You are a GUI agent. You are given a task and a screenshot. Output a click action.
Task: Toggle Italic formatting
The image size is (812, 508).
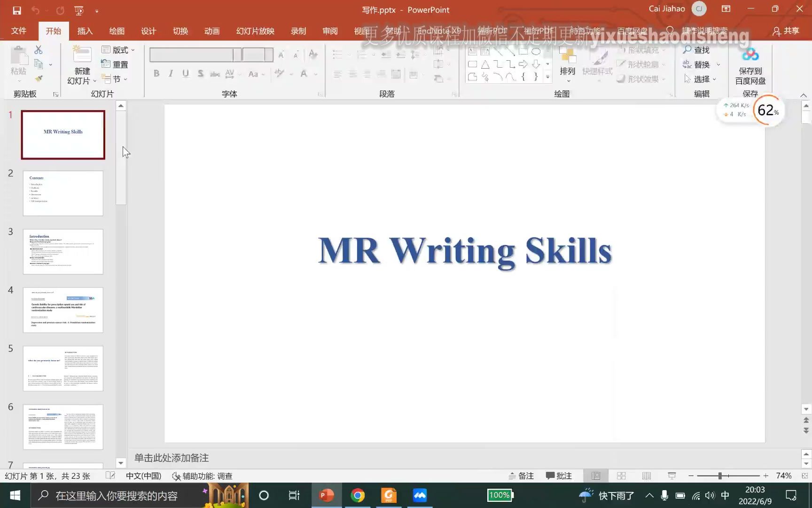[171, 73]
